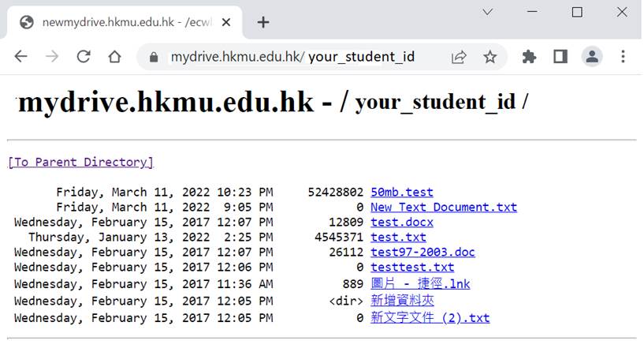Open the home page via the house icon
The height and width of the screenshot is (352, 644).
(114, 56)
